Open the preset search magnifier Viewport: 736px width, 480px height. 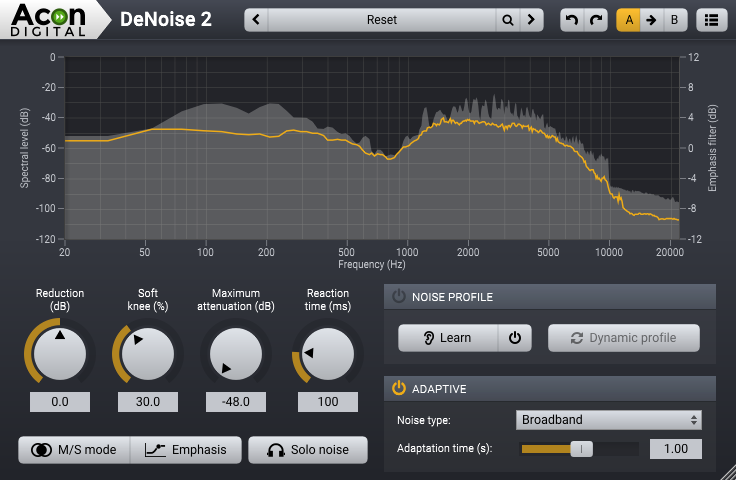[x=507, y=20]
